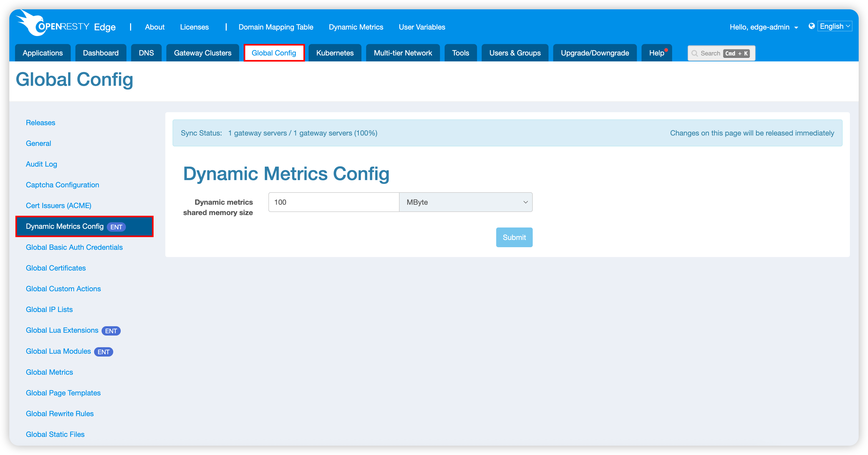Open the Multi-tier Network tab

(x=403, y=53)
